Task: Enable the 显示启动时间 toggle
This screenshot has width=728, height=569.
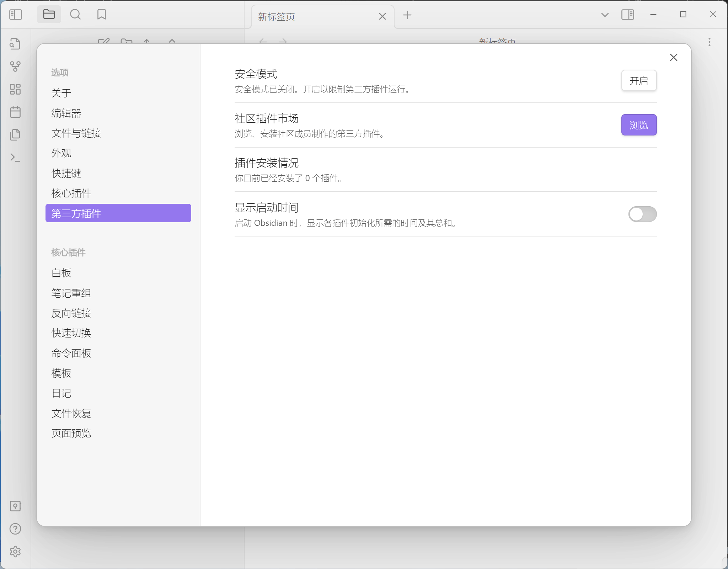Action: (642, 214)
